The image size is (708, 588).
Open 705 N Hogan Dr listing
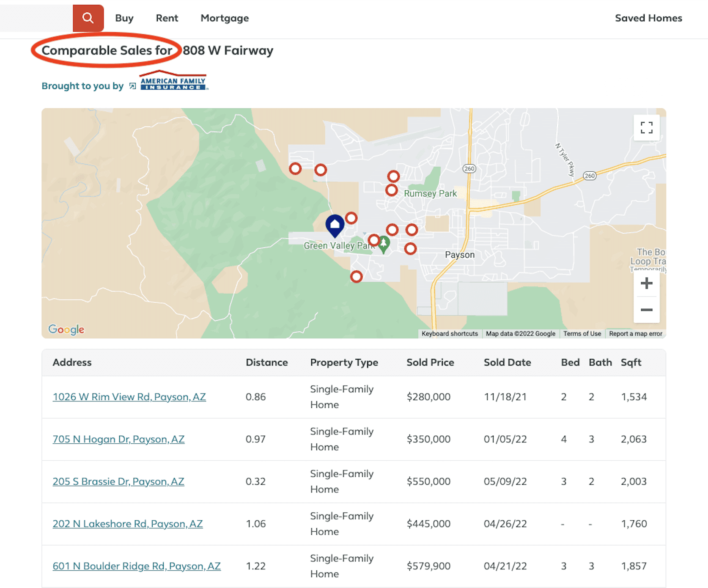[118, 439]
